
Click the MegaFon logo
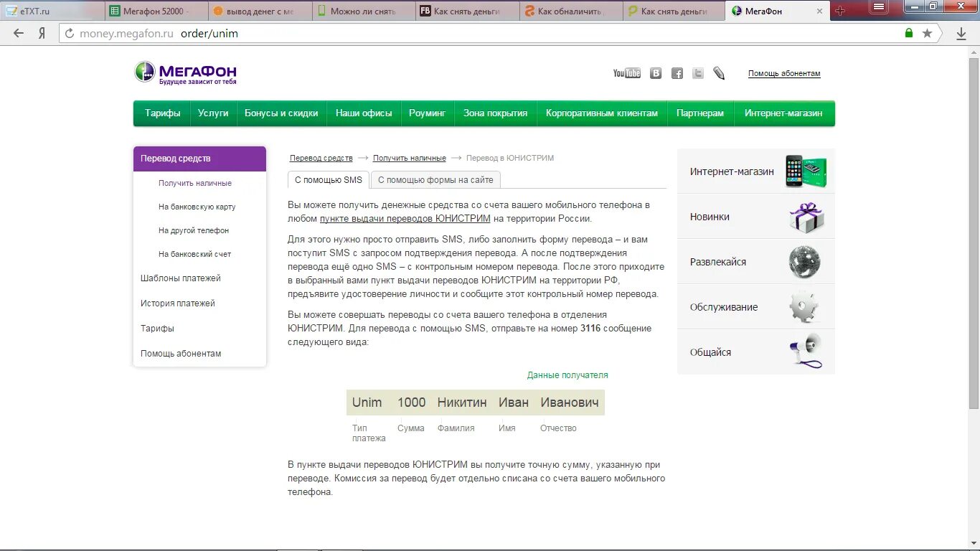tap(185, 72)
